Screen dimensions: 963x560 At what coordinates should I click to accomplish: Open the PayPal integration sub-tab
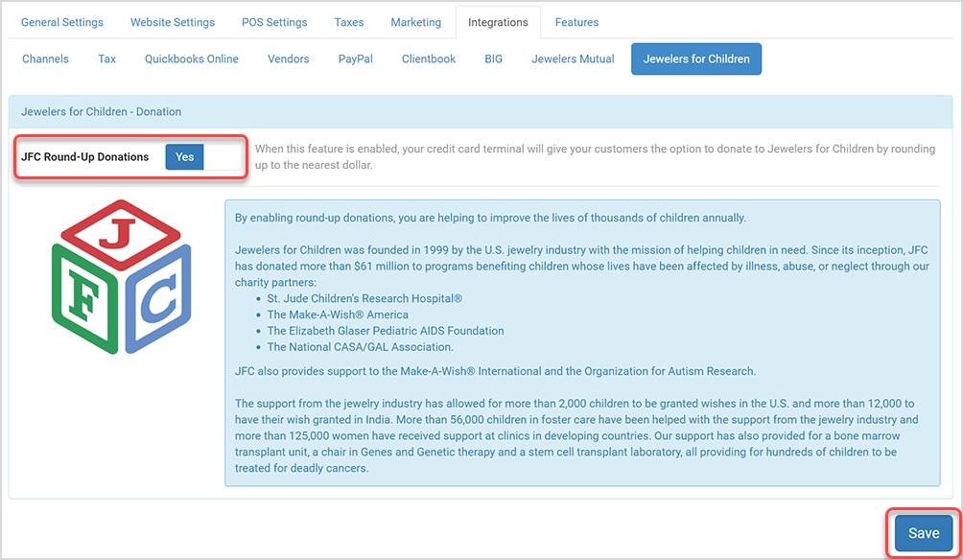[356, 58]
